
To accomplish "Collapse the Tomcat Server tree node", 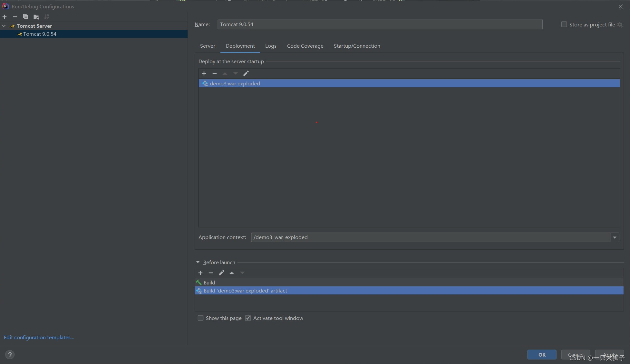I will pyautogui.click(x=4, y=26).
